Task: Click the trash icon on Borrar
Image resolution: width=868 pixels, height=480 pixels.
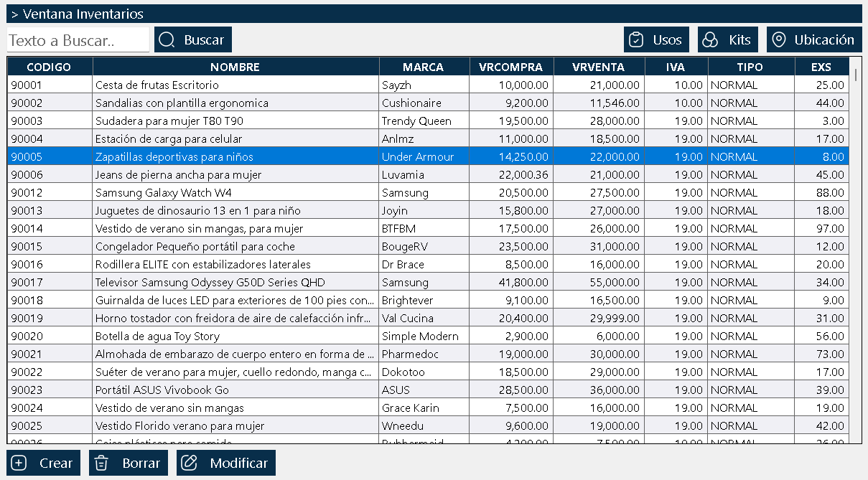Action: pos(101,463)
